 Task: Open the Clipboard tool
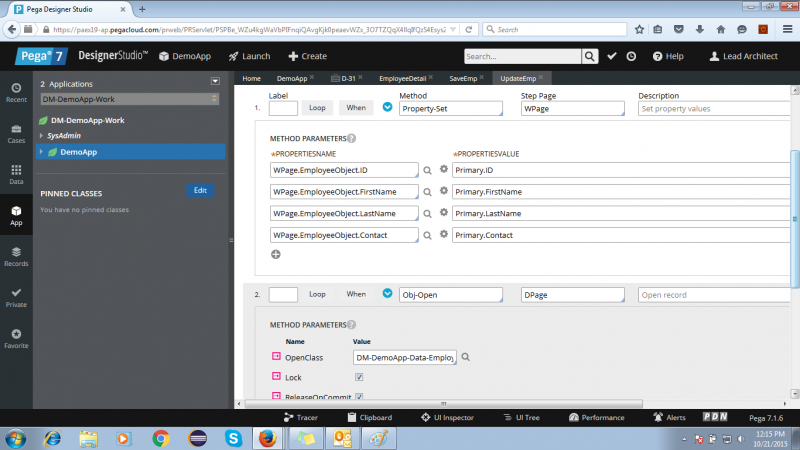pyautogui.click(x=370, y=417)
